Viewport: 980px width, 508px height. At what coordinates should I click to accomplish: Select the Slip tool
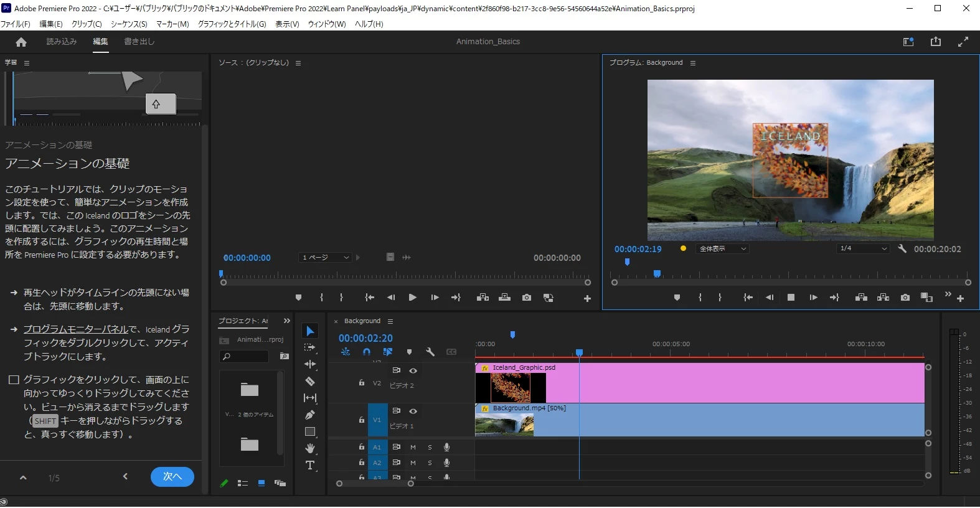pos(310,398)
